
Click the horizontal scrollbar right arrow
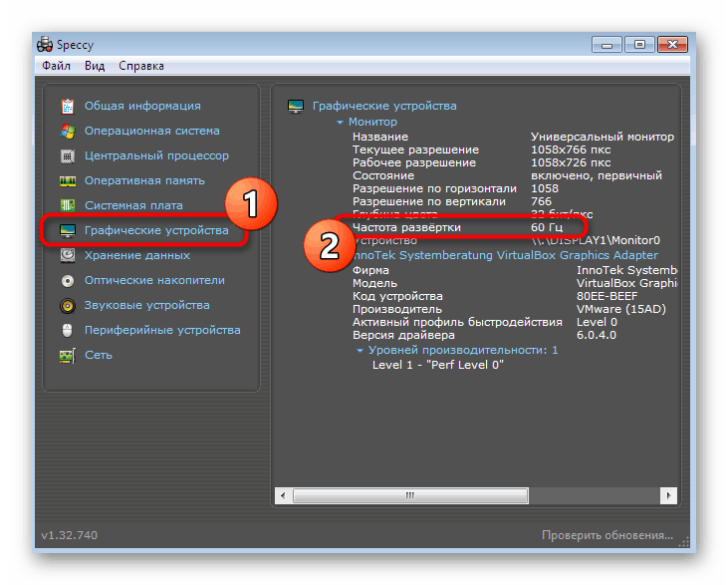pyautogui.click(x=668, y=495)
